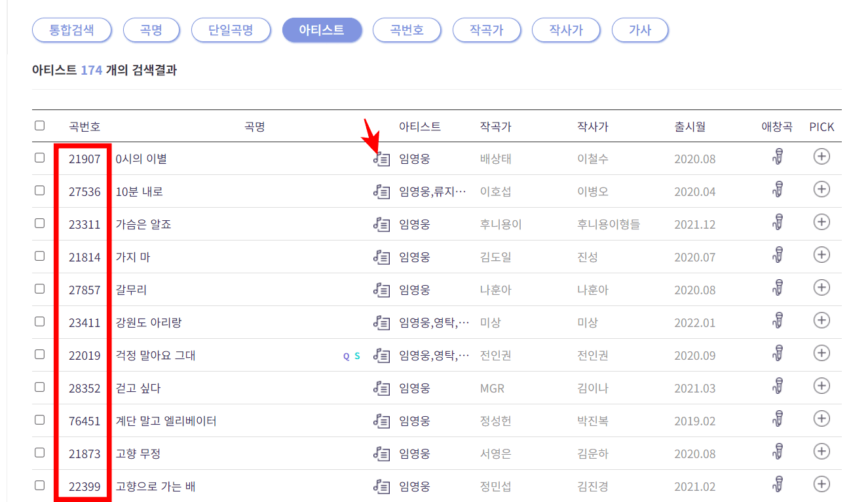Click microphone favorite icon for 고향 무정
Image resolution: width=868 pixels, height=502 pixels.
[x=778, y=452]
